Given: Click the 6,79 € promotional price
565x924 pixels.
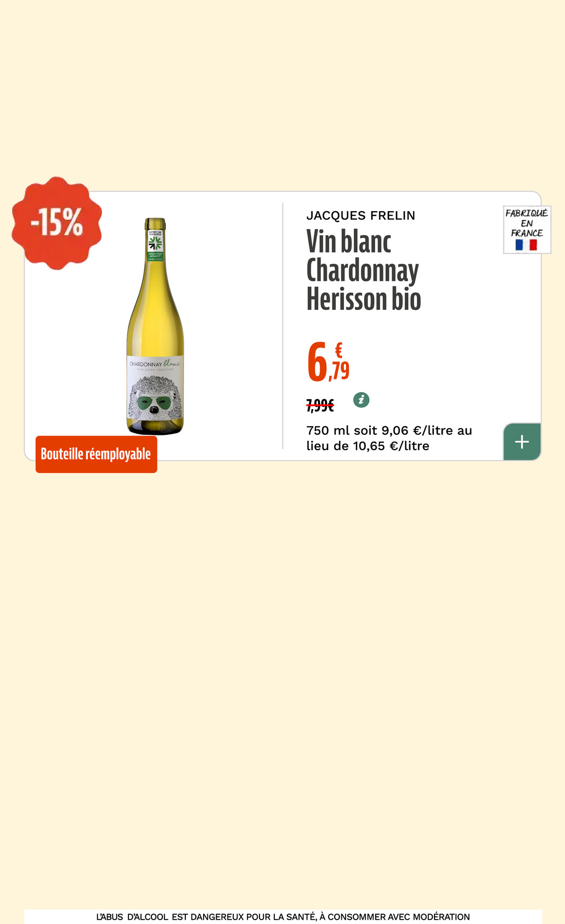Looking at the screenshot, I should click(328, 361).
